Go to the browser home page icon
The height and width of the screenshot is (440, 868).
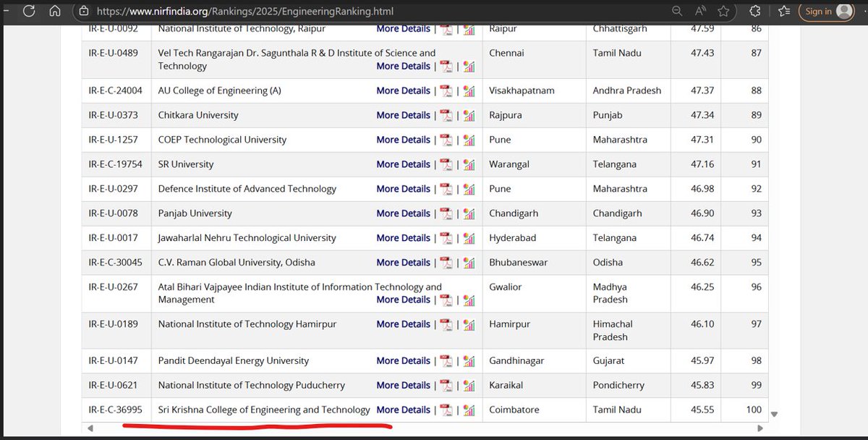[x=55, y=11]
